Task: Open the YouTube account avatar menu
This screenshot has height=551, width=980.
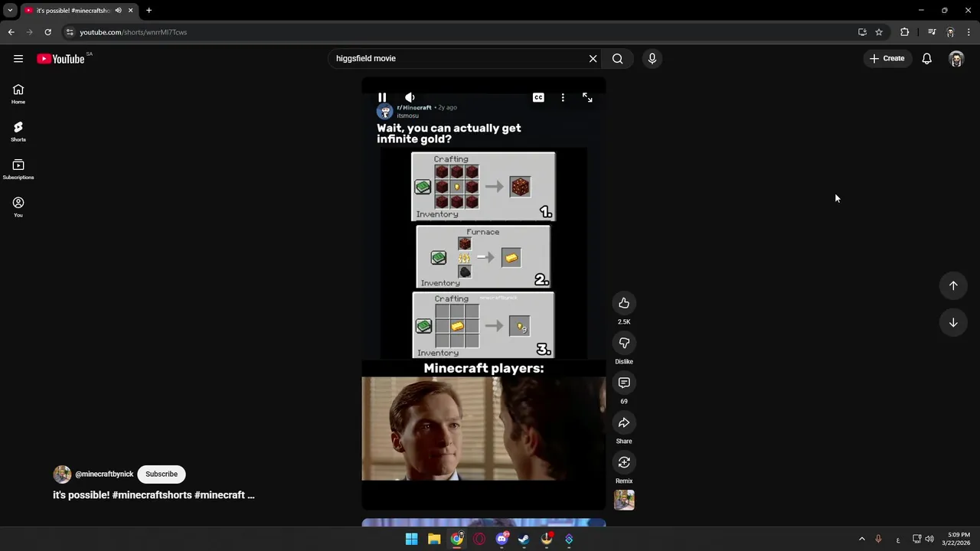Action: (x=956, y=59)
